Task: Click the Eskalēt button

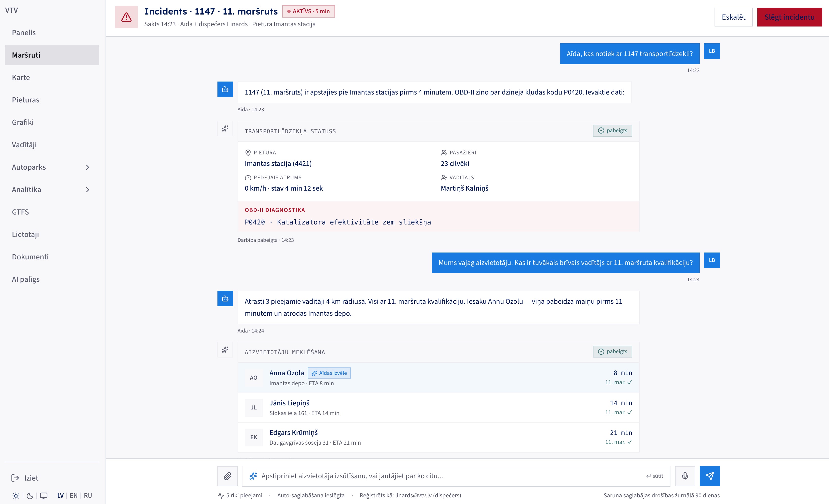Action: point(733,17)
